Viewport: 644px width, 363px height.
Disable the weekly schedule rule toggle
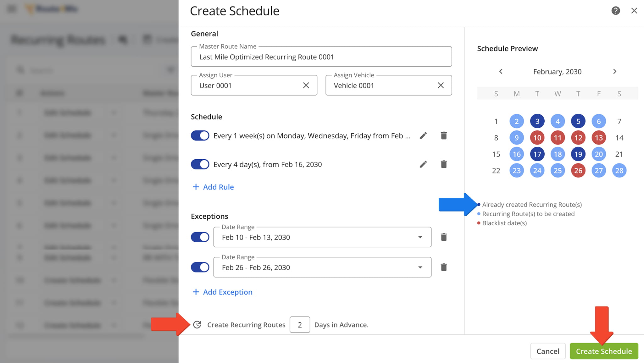point(200,135)
